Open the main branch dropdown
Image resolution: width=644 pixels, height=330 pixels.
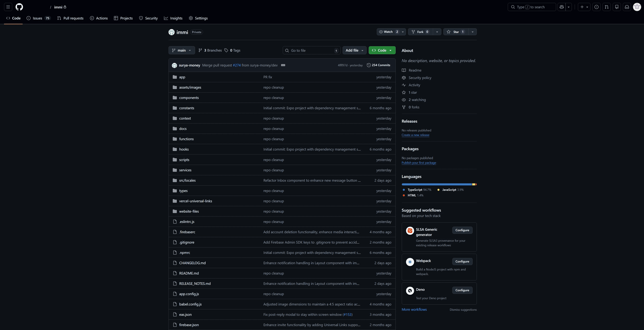coord(182,50)
